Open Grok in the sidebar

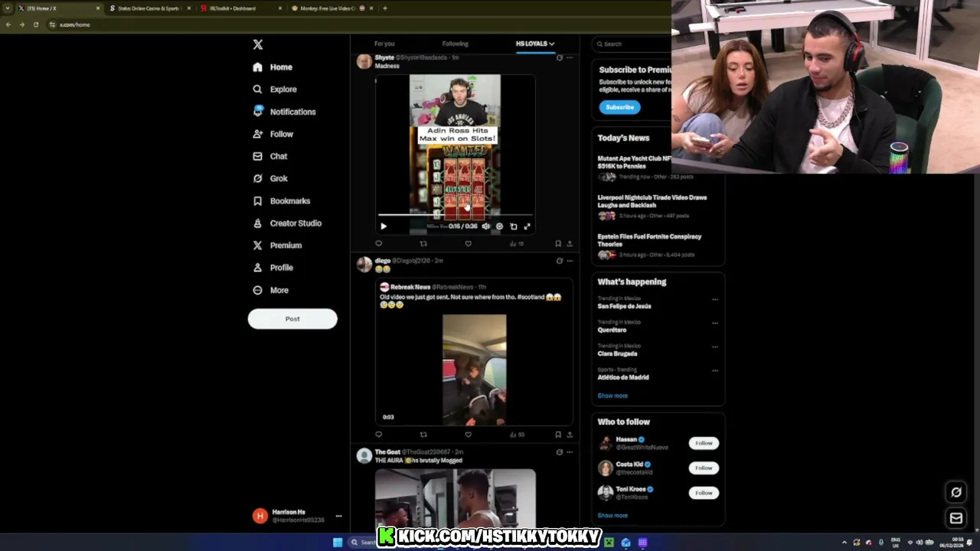(270, 178)
